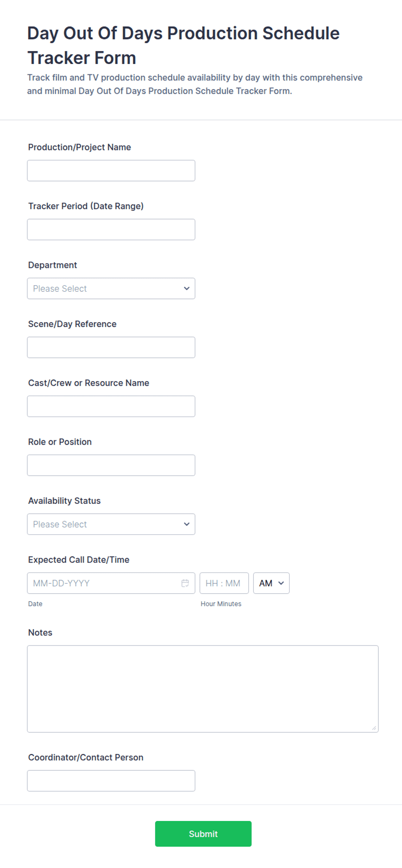Viewport: 402px width, 868px height.
Task: Focus the Production/Project Name field
Action: click(x=111, y=171)
